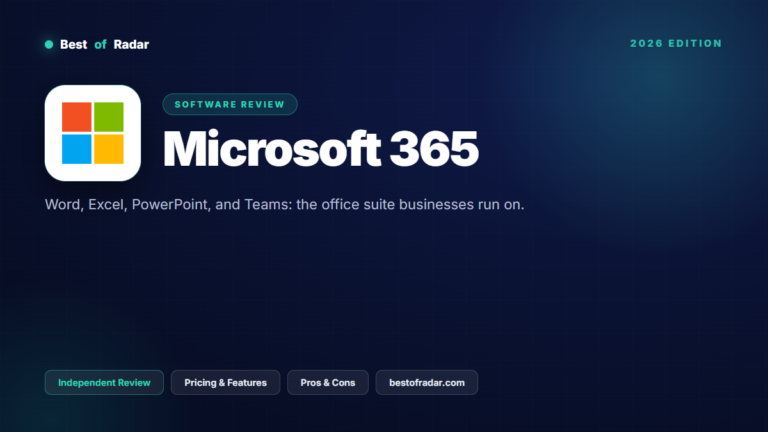
Task: Click the SOFTWARE REVIEW badge
Action: coord(230,104)
